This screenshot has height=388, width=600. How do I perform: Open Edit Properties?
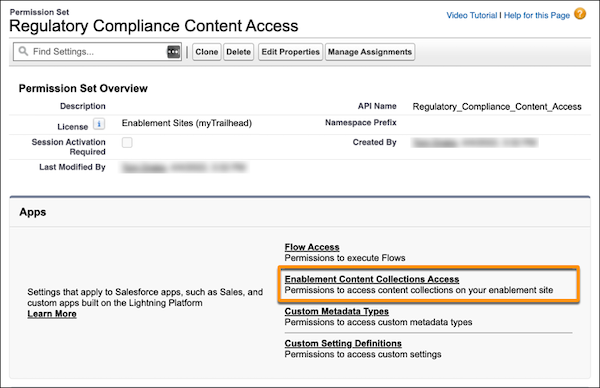click(290, 52)
